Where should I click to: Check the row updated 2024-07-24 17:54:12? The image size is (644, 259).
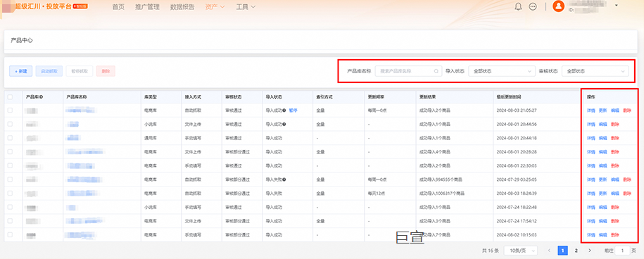pyautogui.click(x=10, y=221)
